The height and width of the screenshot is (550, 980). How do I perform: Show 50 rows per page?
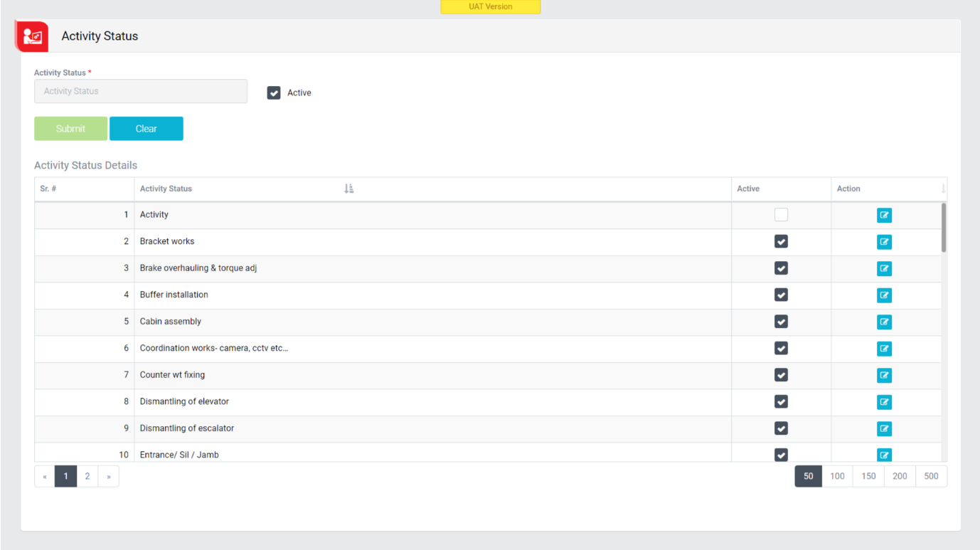[809, 476]
